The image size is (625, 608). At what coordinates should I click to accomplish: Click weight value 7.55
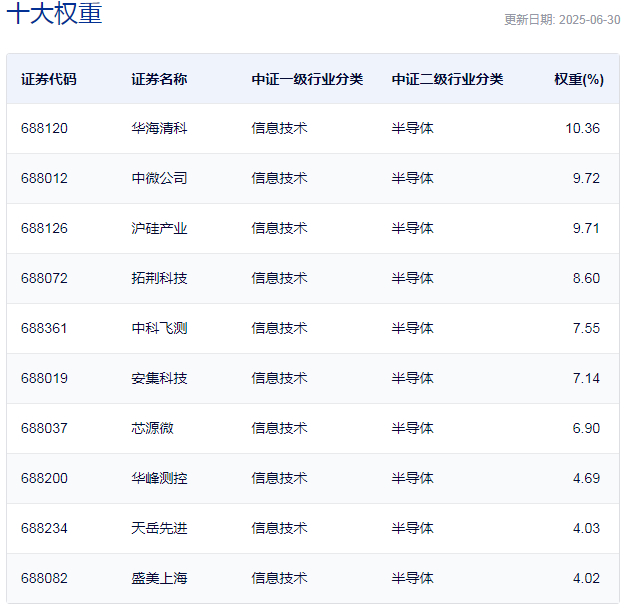(x=586, y=329)
